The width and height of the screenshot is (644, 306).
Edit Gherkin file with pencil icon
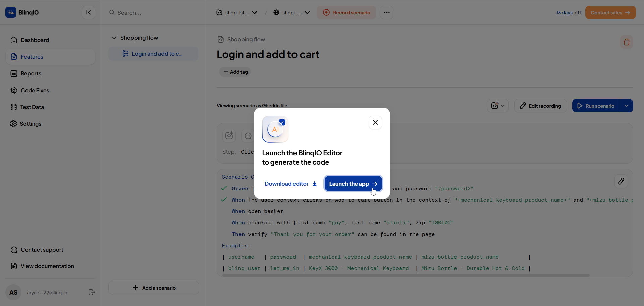point(621,181)
